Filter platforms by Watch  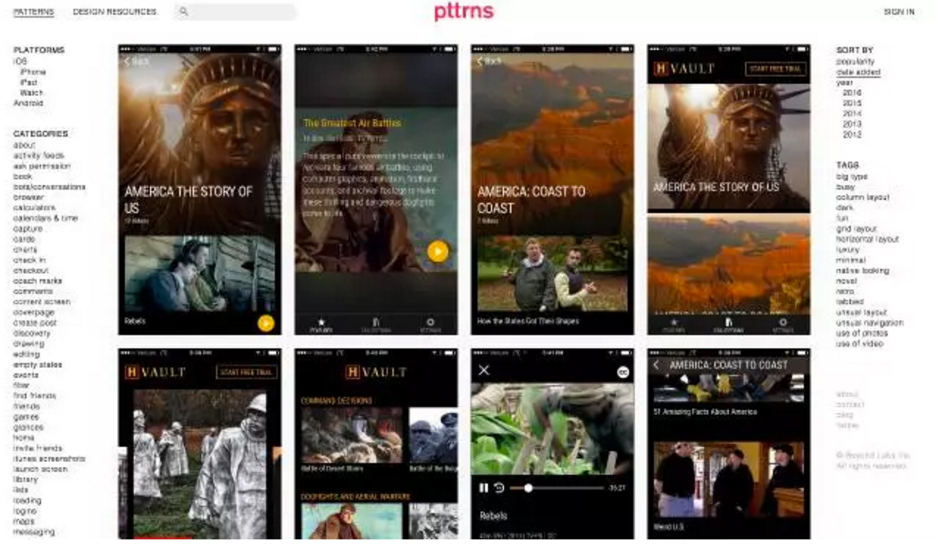pyautogui.click(x=32, y=93)
